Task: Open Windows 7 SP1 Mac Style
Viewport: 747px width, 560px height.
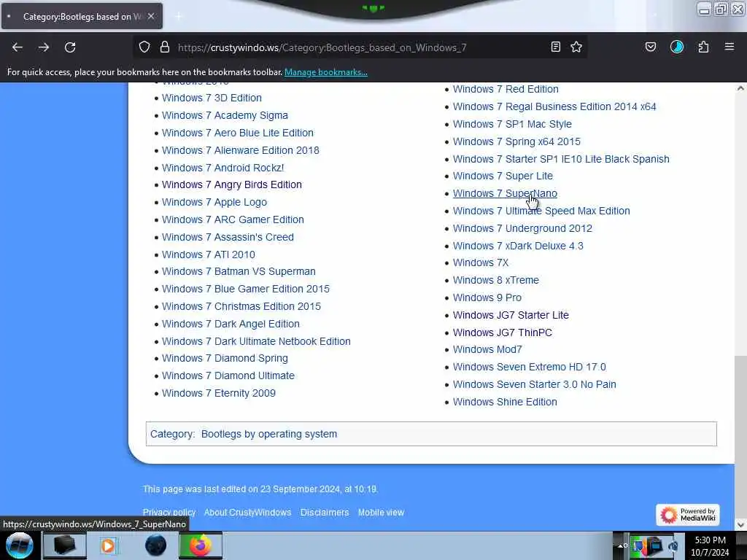Action: click(x=512, y=124)
